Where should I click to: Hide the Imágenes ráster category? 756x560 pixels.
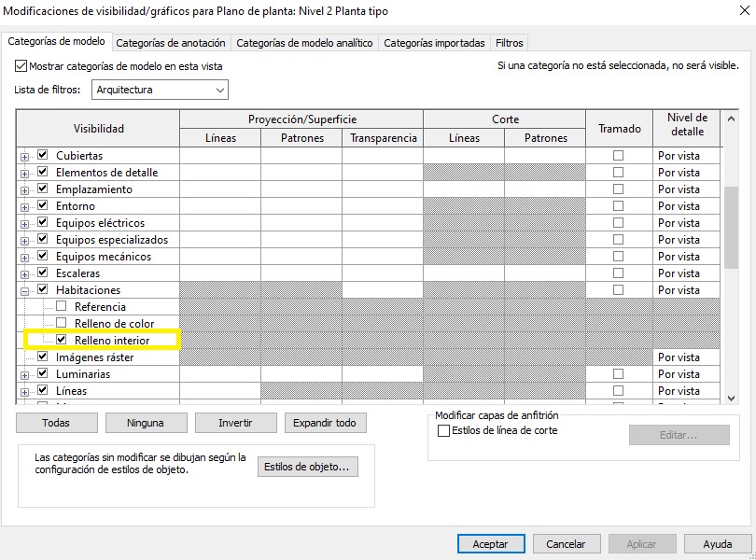[42, 357]
